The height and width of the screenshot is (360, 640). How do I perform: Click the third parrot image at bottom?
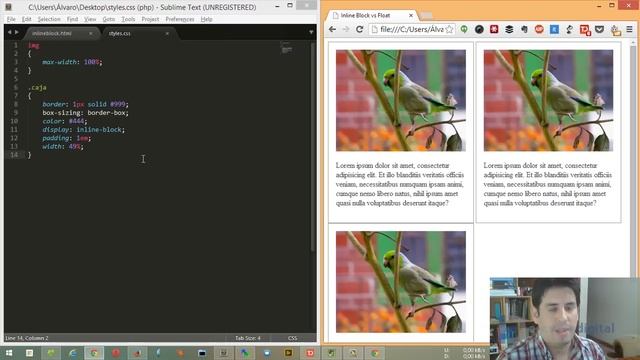(401, 282)
